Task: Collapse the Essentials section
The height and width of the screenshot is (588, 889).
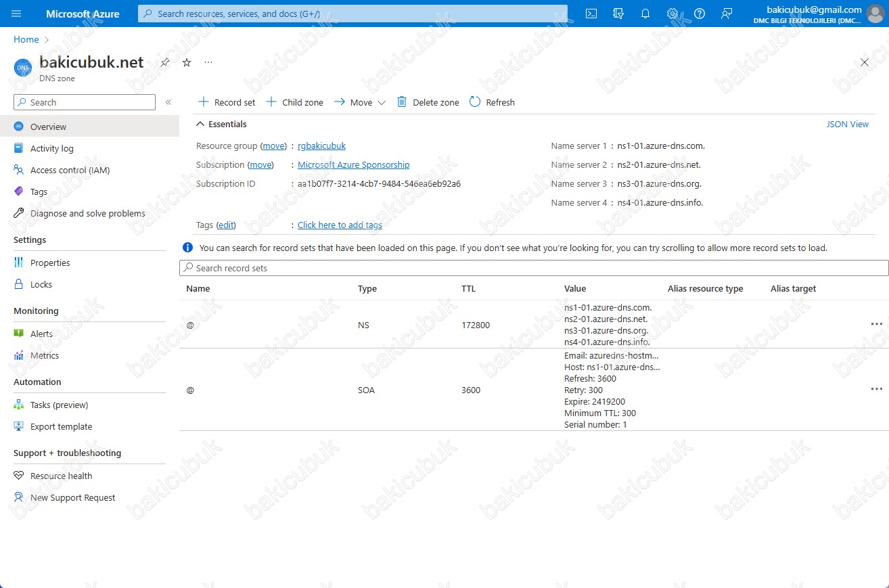Action: (221, 124)
